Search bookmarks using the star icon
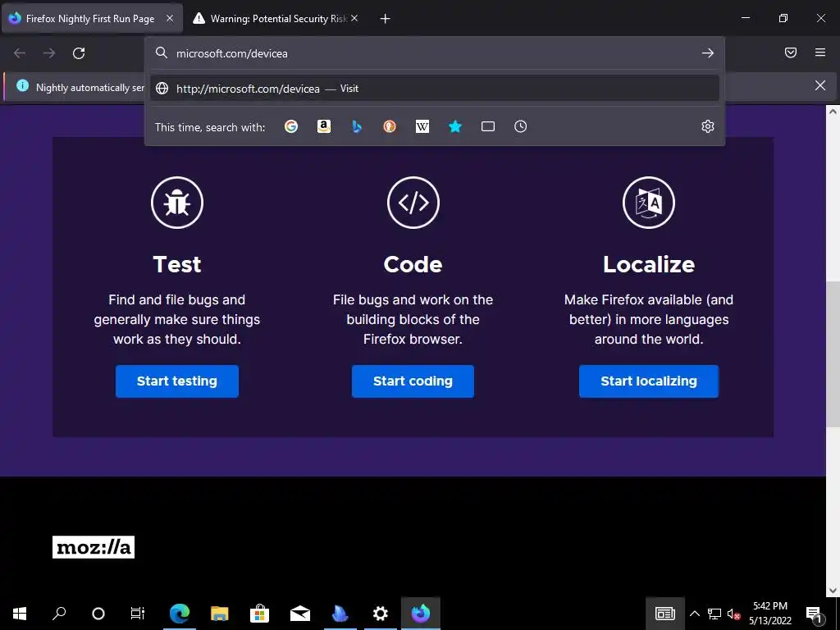 pos(454,126)
